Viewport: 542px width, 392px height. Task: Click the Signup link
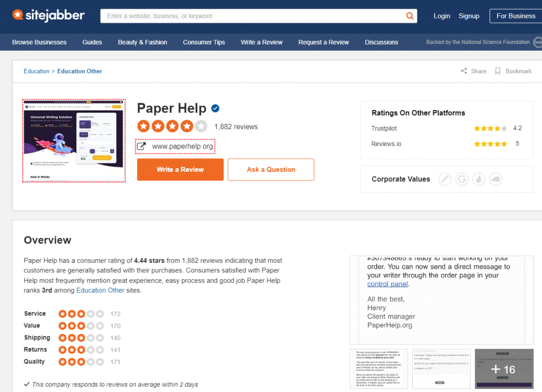[x=469, y=16]
